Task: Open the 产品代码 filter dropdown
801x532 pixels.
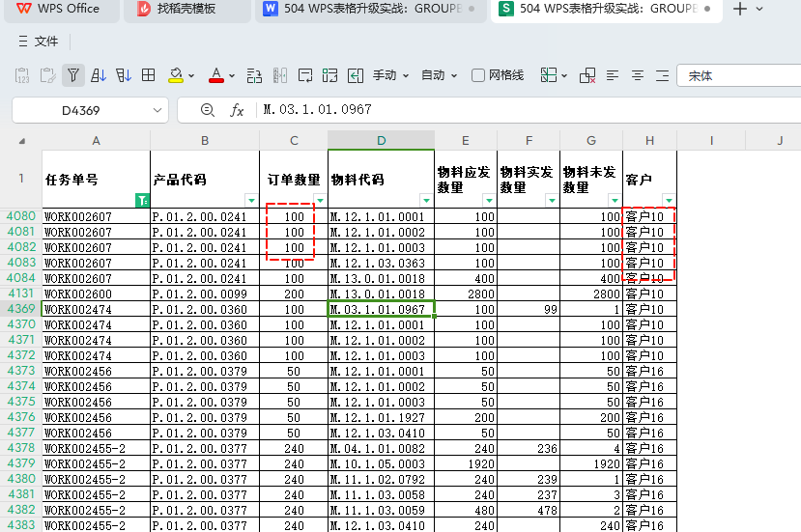Action: click(251, 200)
